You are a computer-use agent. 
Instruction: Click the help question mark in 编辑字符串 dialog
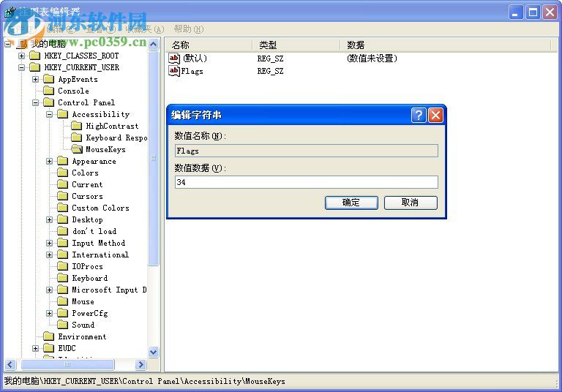coord(419,116)
